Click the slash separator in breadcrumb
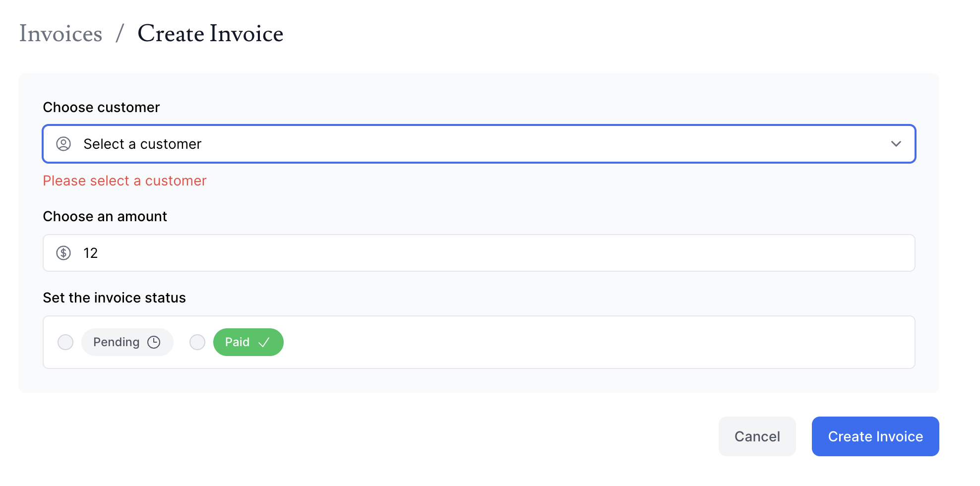The height and width of the screenshot is (486, 980). click(x=120, y=34)
